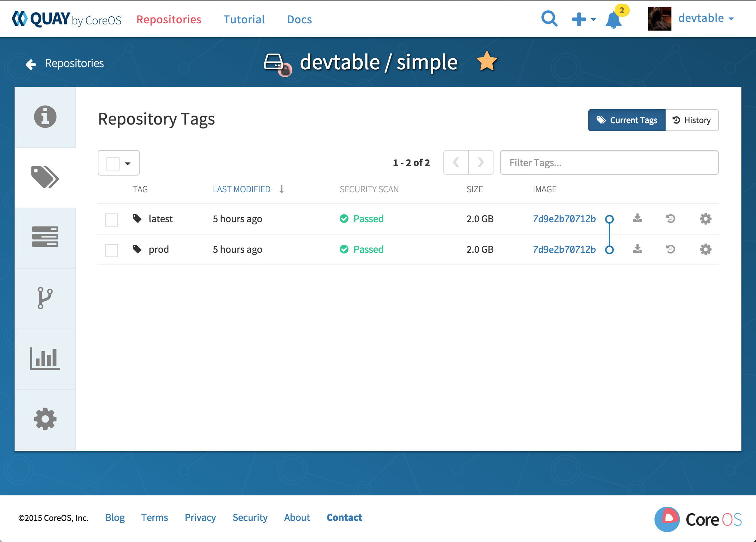Sort by SECURITY SCAN column

click(x=369, y=189)
